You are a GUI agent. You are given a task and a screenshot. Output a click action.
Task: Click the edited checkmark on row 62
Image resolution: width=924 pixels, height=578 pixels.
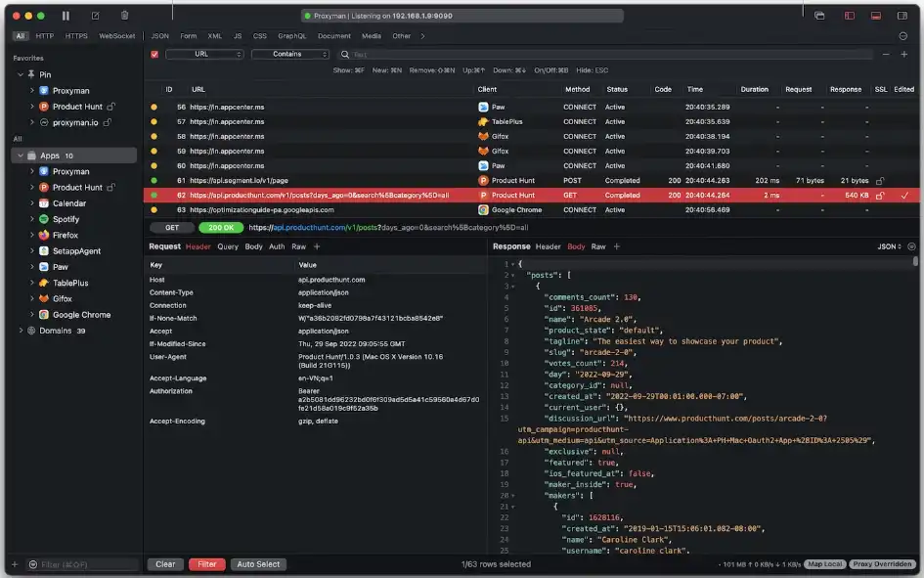904,195
